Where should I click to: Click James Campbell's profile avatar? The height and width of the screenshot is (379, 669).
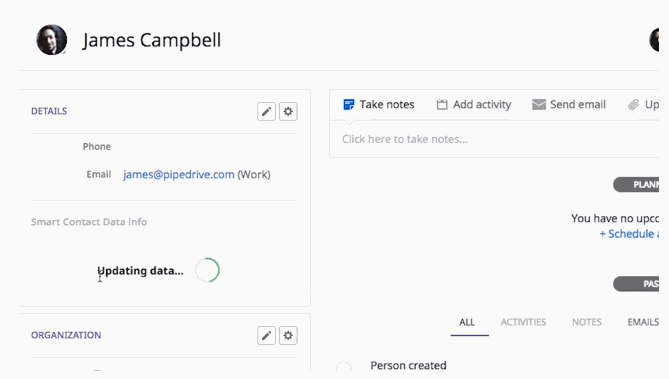click(52, 40)
